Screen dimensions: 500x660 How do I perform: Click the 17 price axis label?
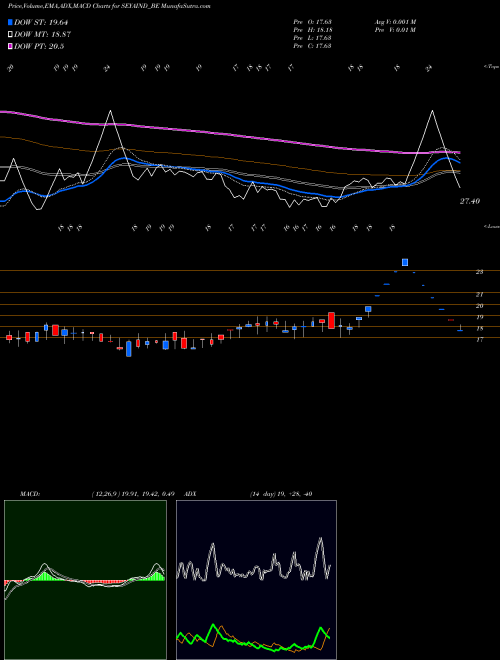pyautogui.click(x=479, y=340)
